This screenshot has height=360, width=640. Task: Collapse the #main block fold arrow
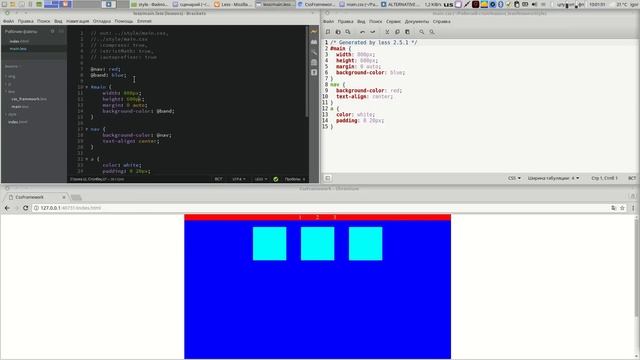point(87,87)
